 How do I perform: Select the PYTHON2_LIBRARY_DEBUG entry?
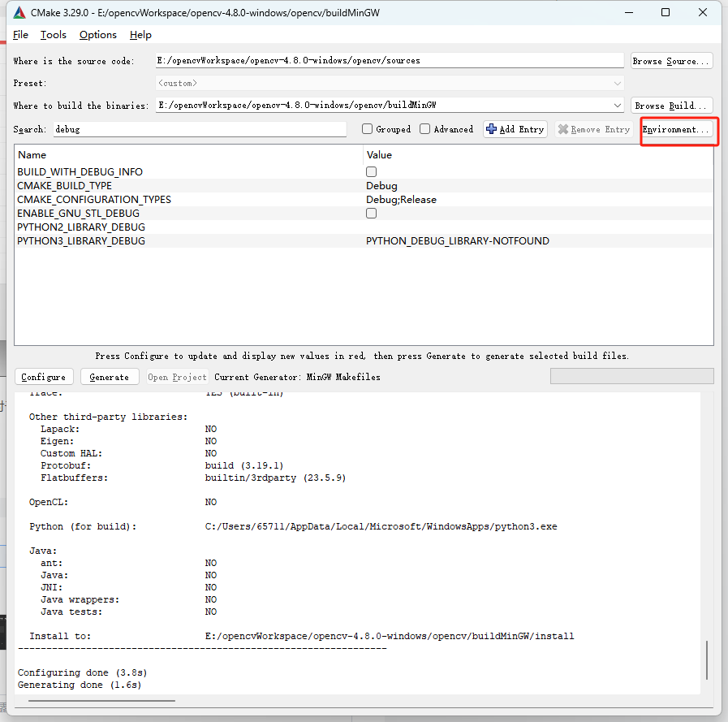pyautogui.click(x=81, y=227)
